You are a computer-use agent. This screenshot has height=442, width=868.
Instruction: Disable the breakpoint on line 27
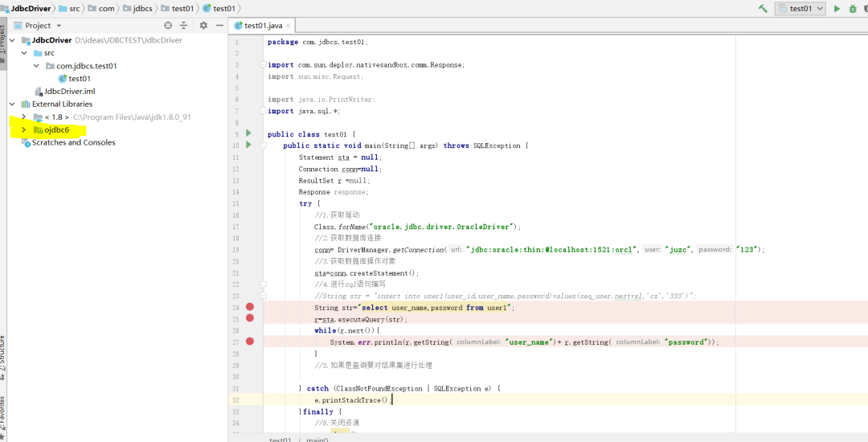click(250, 342)
